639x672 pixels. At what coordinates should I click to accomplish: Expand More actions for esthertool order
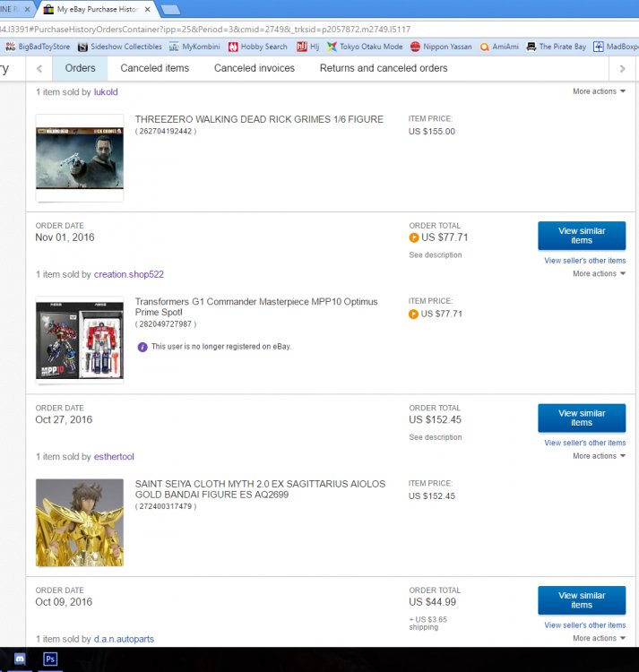pos(600,456)
